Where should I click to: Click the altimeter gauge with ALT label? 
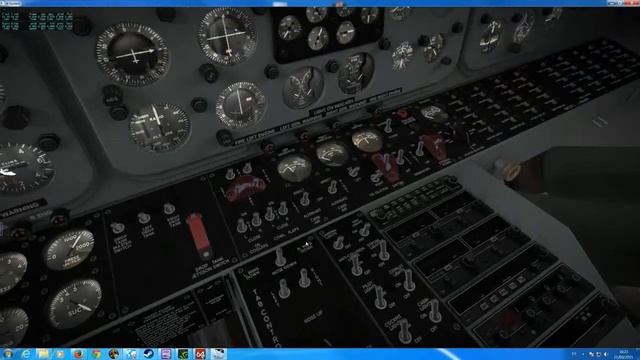pos(160,127)
